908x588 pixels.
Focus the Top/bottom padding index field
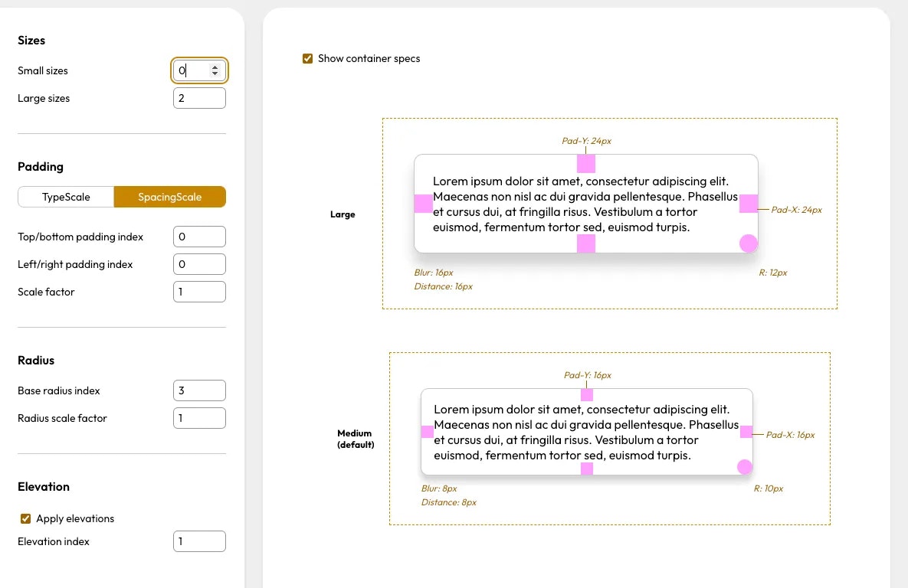point(199,237)
